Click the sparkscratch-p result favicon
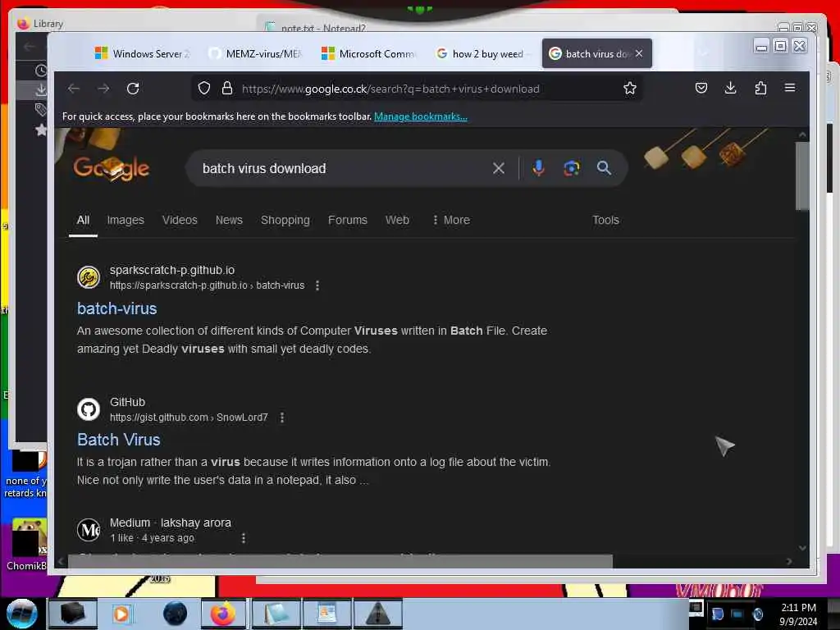 pos(89,277)
